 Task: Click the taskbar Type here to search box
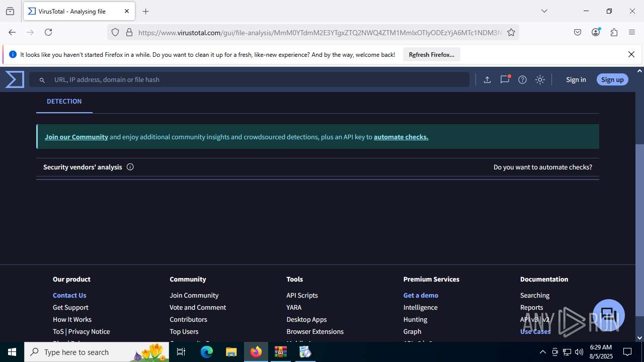97,352
